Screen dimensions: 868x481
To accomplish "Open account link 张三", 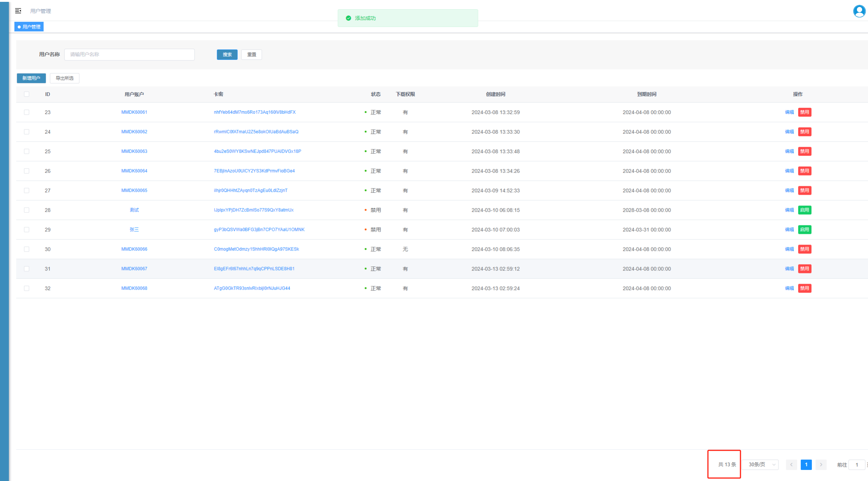I will pos(134,230).
